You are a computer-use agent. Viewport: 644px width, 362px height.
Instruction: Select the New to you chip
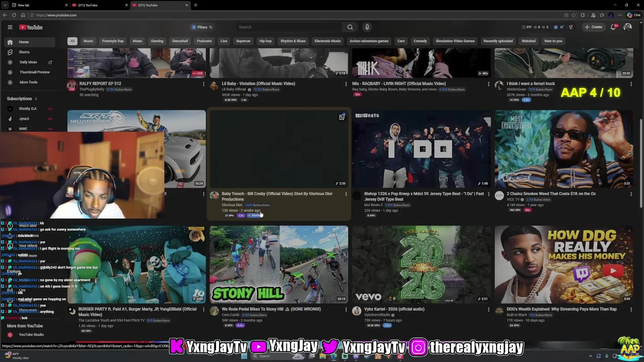[x=553, y=41]
